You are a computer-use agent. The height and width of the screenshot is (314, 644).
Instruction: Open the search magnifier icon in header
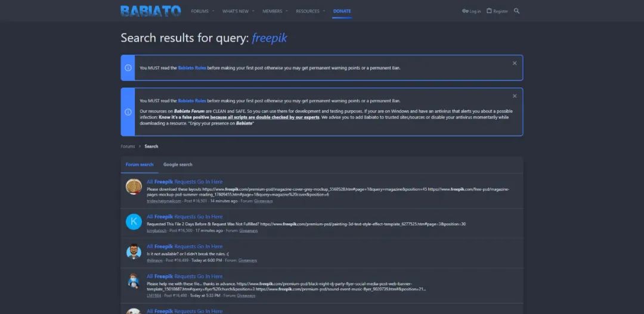pos(516,11)
